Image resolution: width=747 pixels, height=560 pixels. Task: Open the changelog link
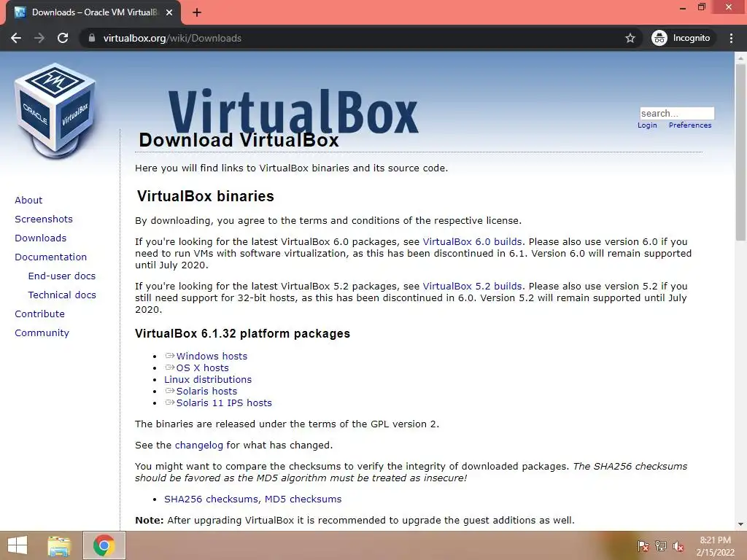coord(198,446)
